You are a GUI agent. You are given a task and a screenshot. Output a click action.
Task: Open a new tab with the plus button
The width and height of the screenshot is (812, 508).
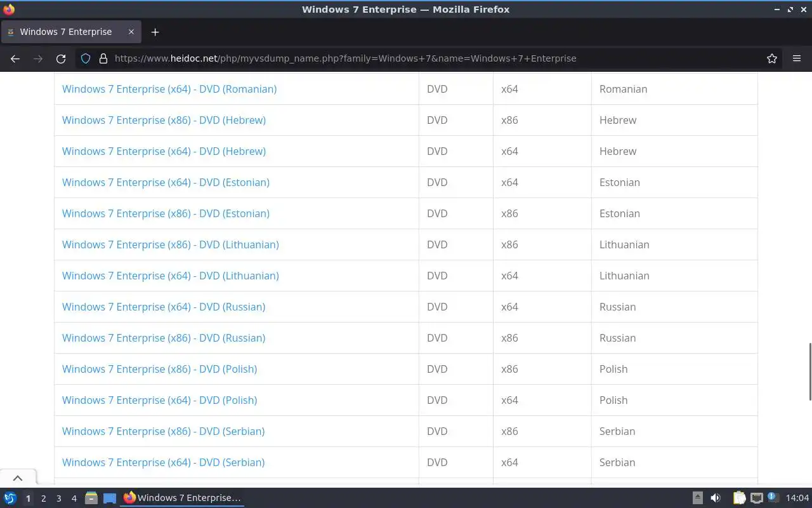(x=155, y=32)
